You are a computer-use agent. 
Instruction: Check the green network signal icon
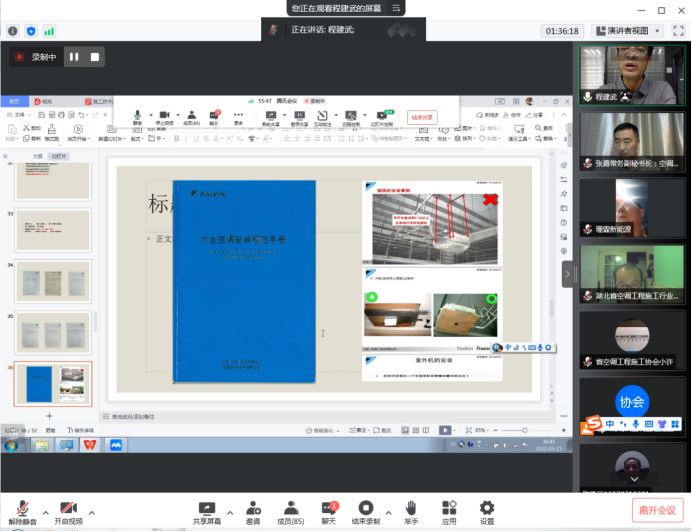[49, 31]
